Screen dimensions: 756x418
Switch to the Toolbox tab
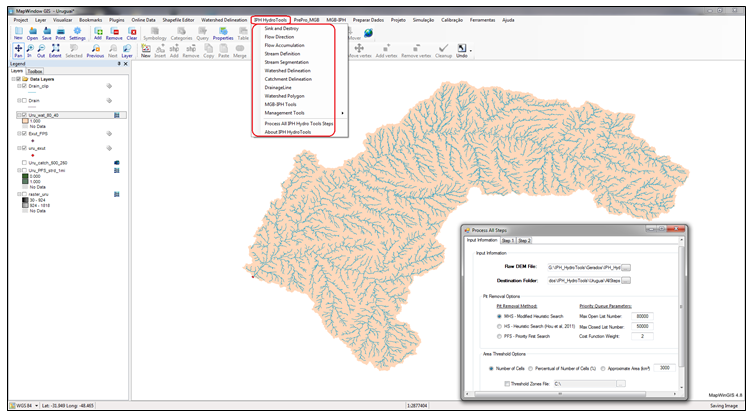coord(35,71)
